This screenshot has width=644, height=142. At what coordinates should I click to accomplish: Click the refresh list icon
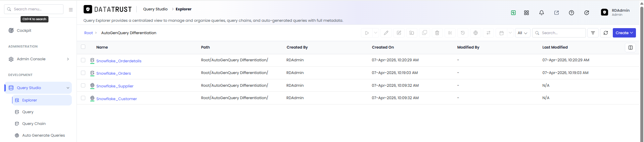[606, 33]
